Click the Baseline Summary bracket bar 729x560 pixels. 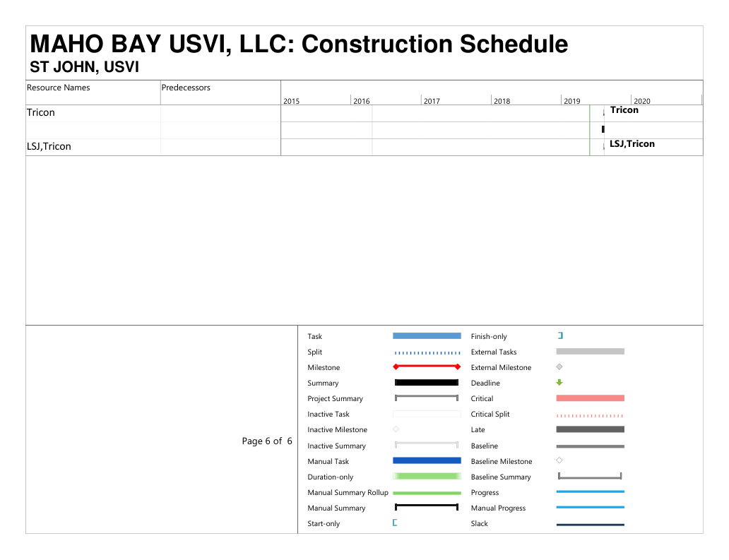[590, 477]
